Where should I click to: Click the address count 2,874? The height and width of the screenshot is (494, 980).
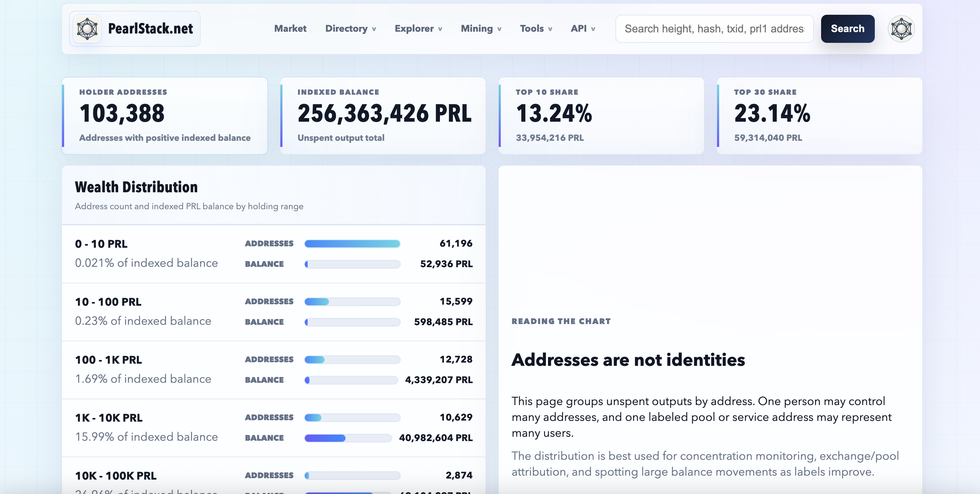point(459,475)
